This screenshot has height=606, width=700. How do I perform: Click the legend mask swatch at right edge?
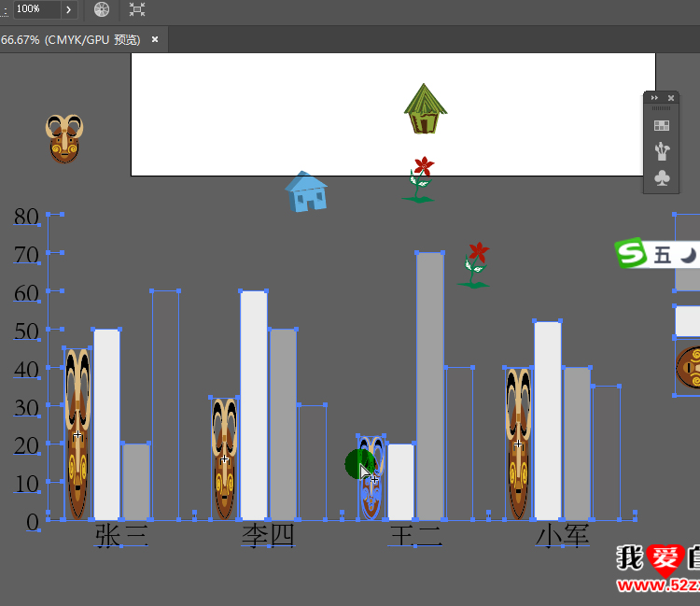688,368
